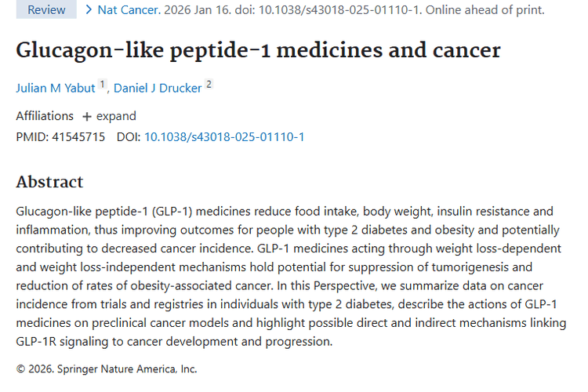Click the chevron arrow before Nat Cancer
Screen dimensions: 588x392
pyautogui.click(x=89, y=10)
